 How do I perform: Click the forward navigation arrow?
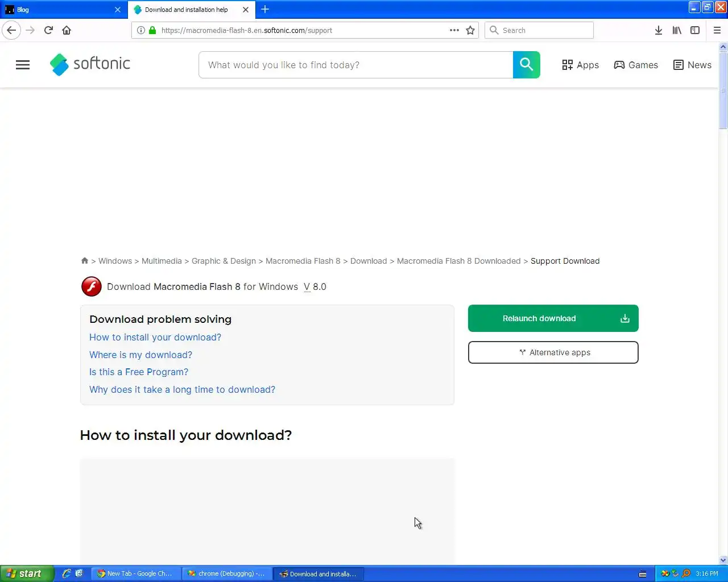[31, 30]
